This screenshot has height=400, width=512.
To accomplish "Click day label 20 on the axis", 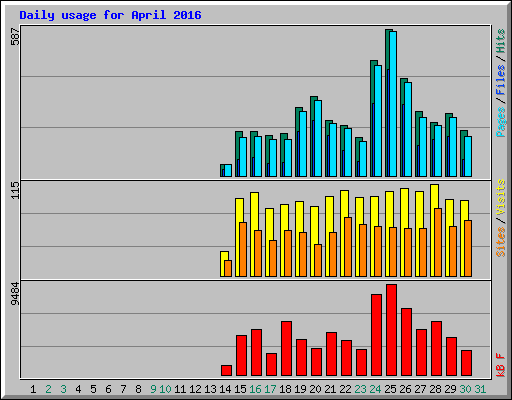I will pos(315,389).
